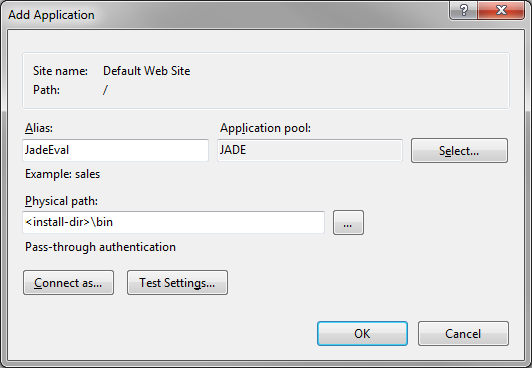The width and height of the screenshot is (532, 368).
Task: Browse for physical path with ellipsis button
Action: 348,222
